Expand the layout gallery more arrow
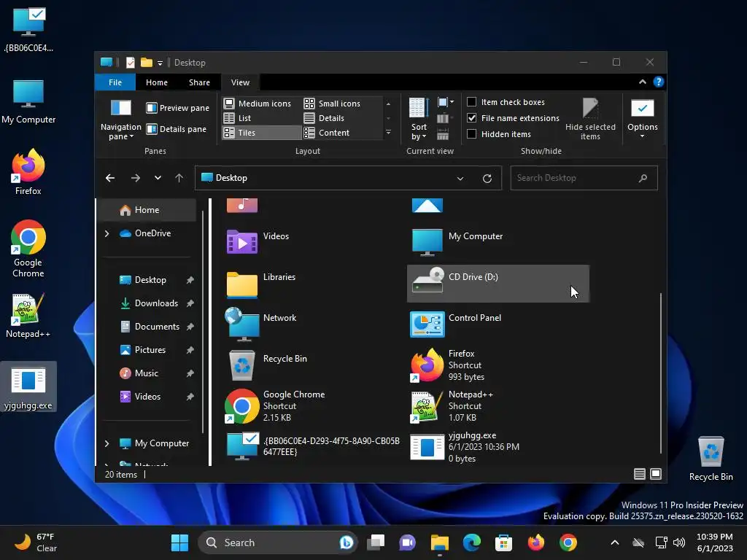747x560 pixels. tap(388, 133)
